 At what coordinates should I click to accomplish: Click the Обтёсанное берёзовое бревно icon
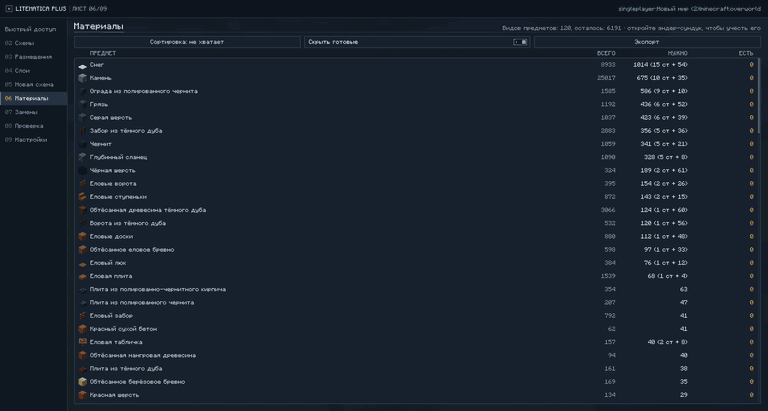[82, 383]
